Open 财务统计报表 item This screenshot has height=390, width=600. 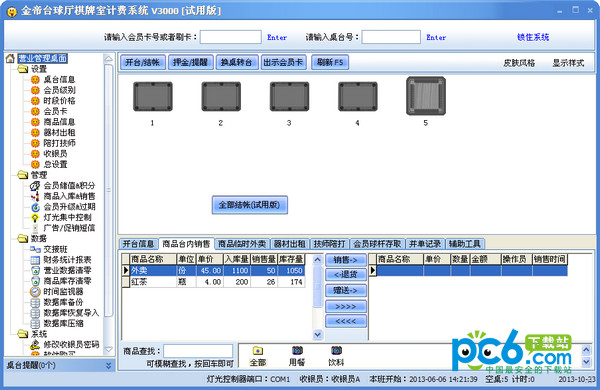(67, 260)
